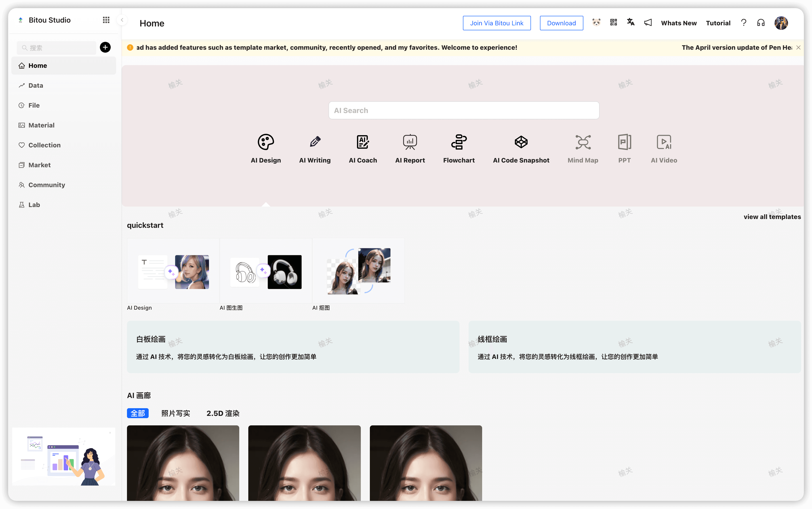
Task: Click the Download button
Action: pyautogui.click(x=561, y=22)
